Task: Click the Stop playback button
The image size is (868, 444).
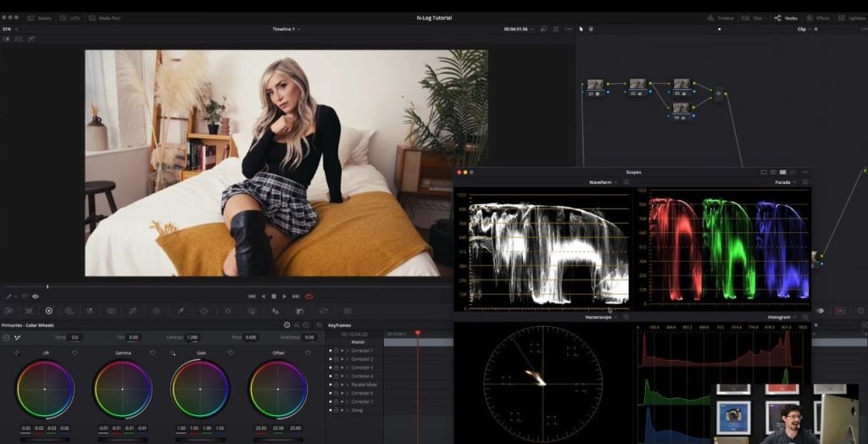Action: tap(274, 296)
